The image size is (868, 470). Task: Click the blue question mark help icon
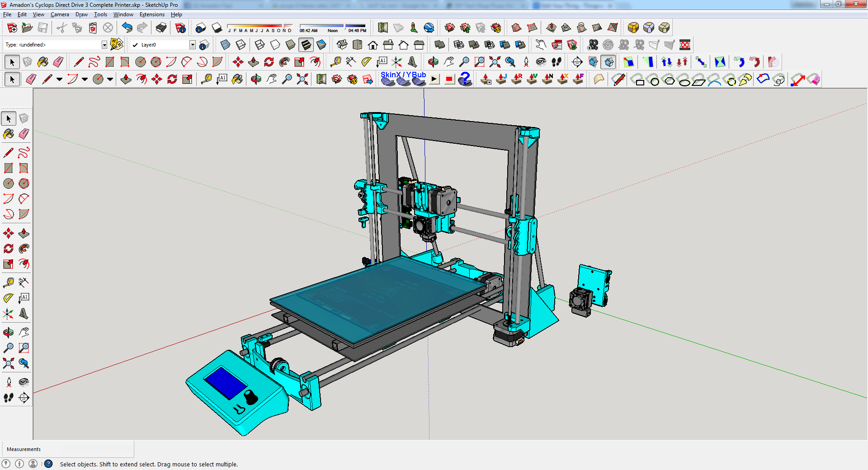(465, 79)
